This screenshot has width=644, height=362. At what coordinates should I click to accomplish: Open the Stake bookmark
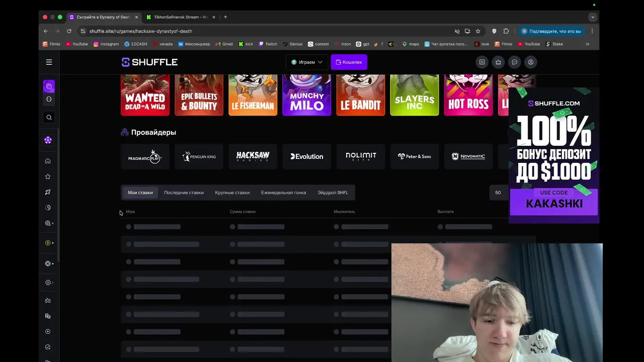point(554,44)
